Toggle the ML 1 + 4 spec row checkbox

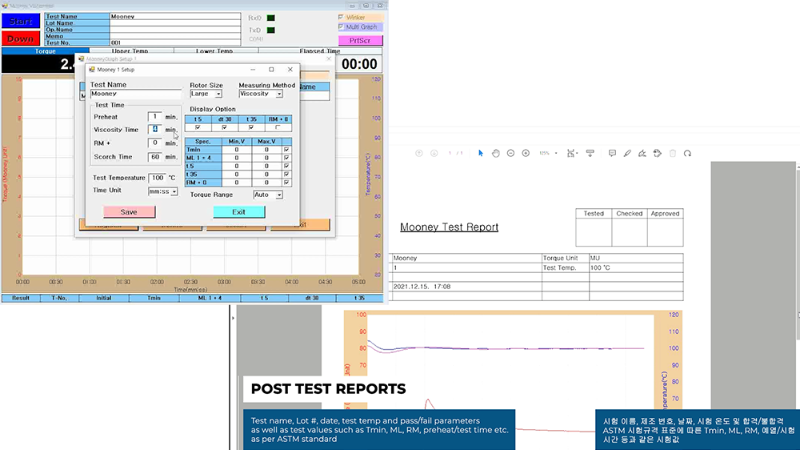pyautogui.click(x=286, y=158)
